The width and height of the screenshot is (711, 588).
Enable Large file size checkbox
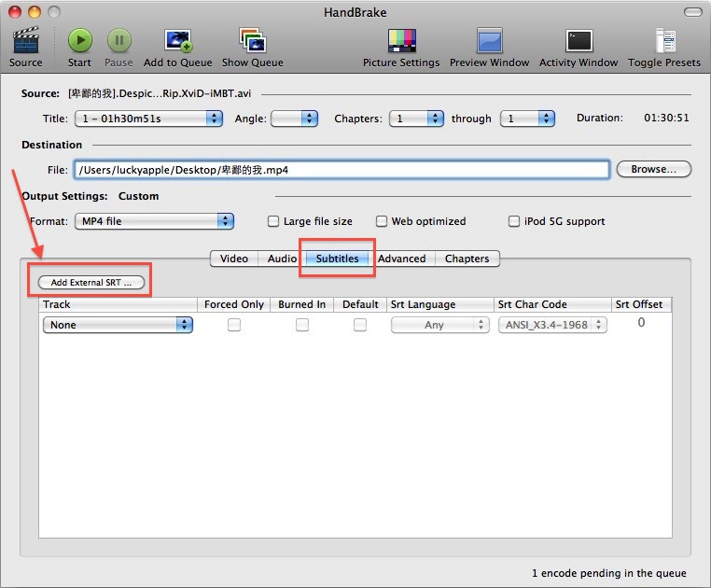[x=273, y=221]
